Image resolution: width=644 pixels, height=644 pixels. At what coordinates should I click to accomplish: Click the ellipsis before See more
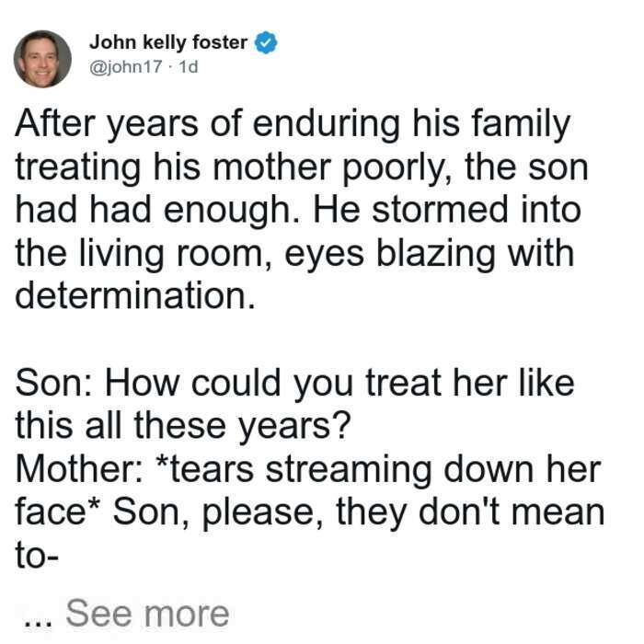(38, 622)
